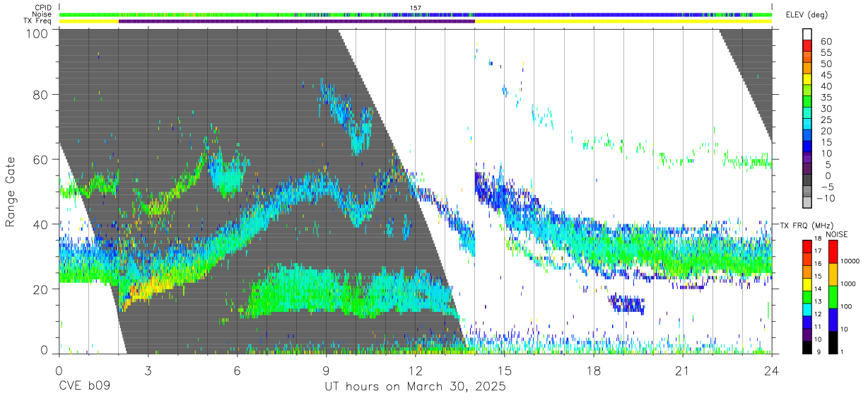Click the UT hours axis tick '18'
Image resolution: width=868 pixels, height=401 pixels.
click(x=594, y=371)
